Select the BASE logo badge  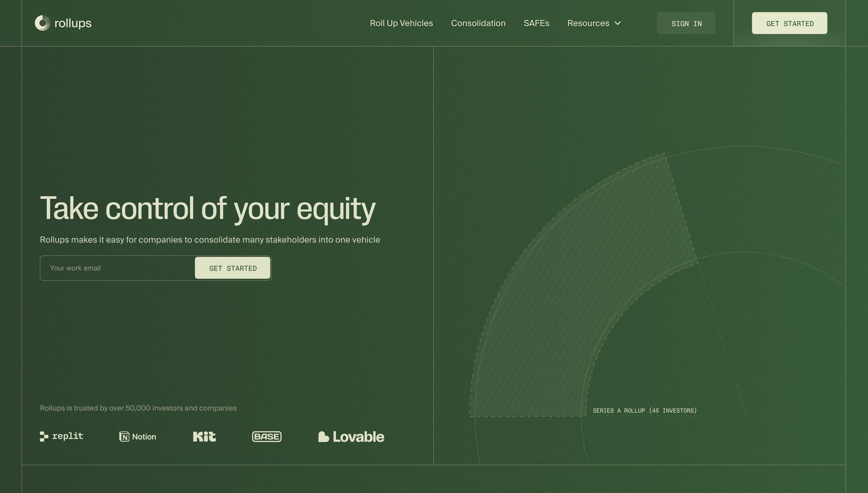pos(267,436)
